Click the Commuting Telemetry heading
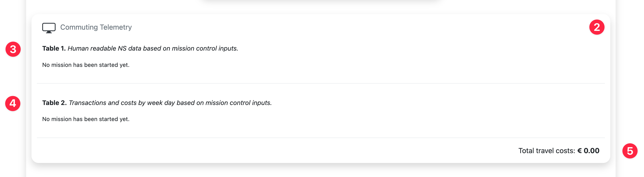This screenshot has width=644, height=177. 96,27
